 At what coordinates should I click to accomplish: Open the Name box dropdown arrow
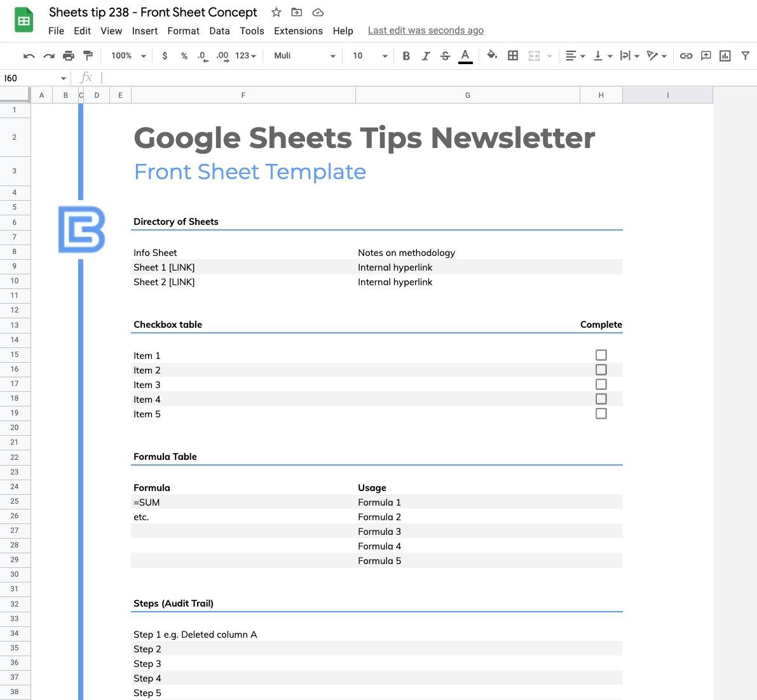(x=64, y=78)
